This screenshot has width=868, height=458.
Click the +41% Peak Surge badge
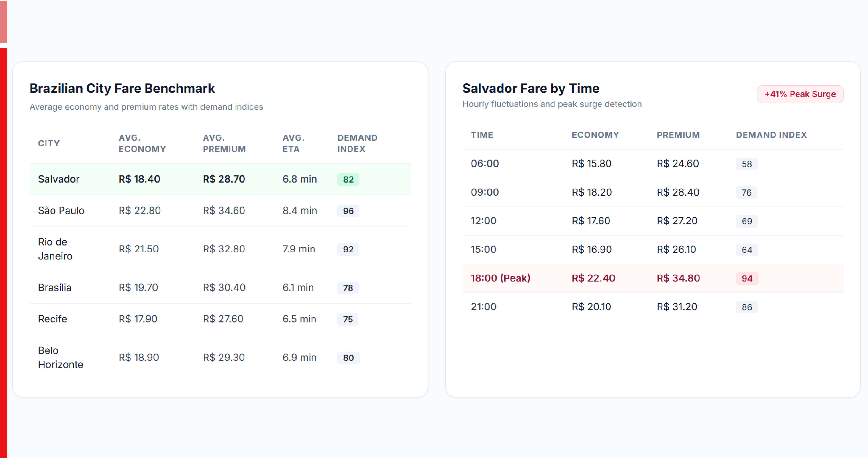tap(800, 94)
